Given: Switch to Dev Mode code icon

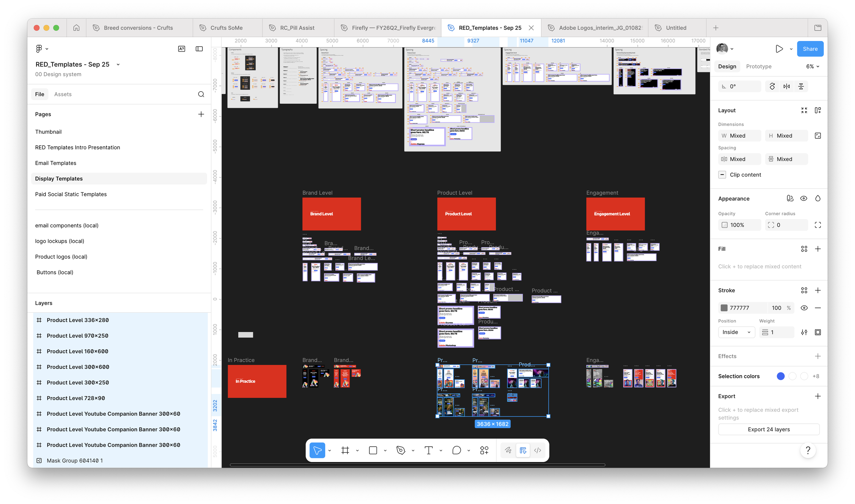Looking at the screenshot, I should coord(537,450).
